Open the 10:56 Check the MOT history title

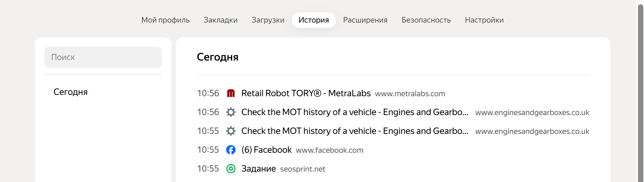[x=354, y=112]
